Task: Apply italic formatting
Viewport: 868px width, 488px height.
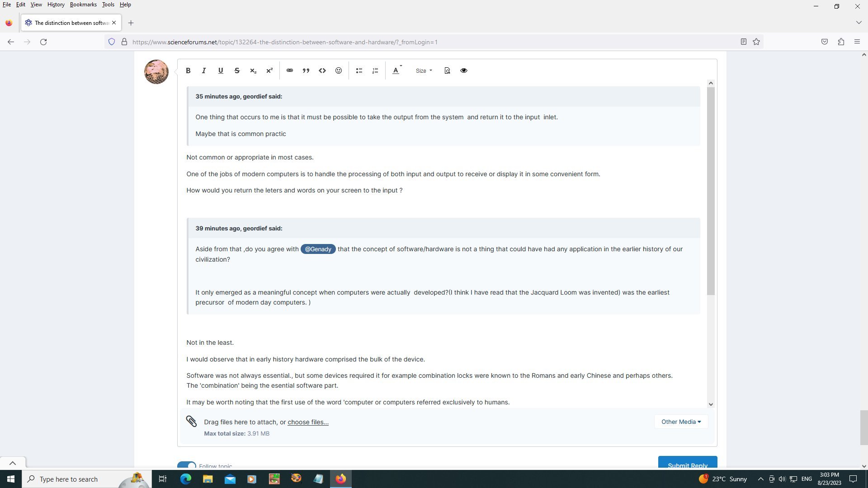Action: point(204,70)
